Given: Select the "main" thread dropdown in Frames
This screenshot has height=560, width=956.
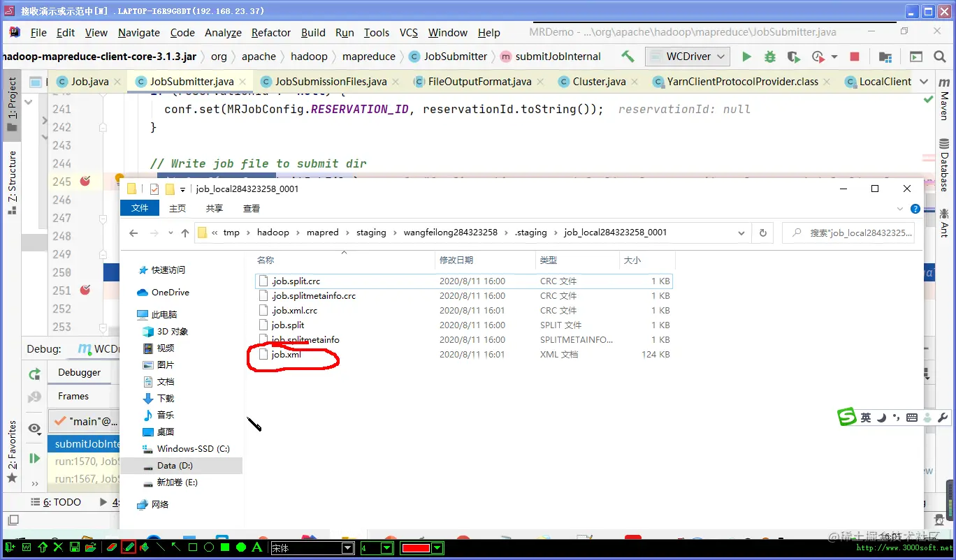Looking at the screenshot, I should (x=85, y=422).
